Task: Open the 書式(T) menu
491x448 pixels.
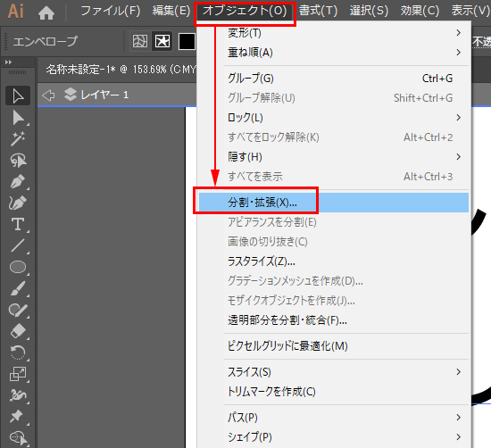Action: tap(318, 11)
